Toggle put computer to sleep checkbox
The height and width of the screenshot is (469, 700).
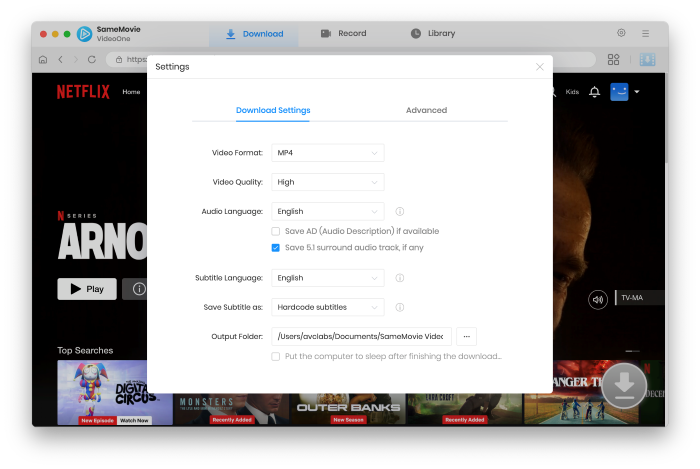click(275, 357)
